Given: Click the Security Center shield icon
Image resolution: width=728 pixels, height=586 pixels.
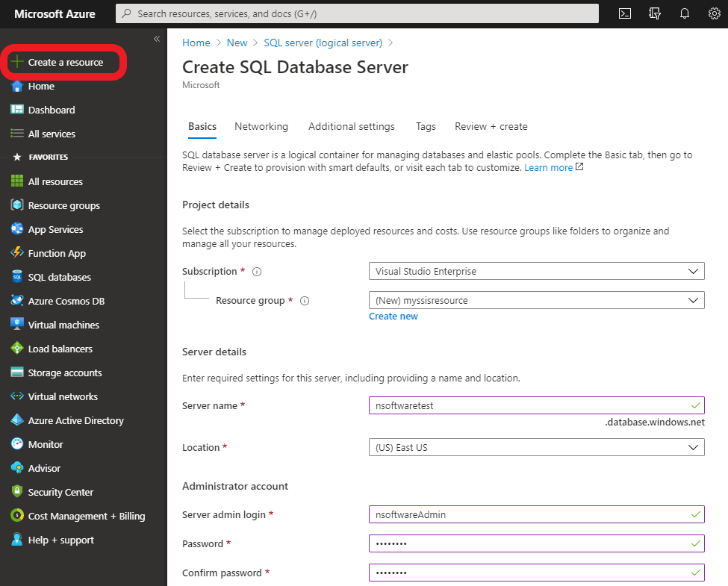Looking at the screenshot, I should click(x=16, y=492).
